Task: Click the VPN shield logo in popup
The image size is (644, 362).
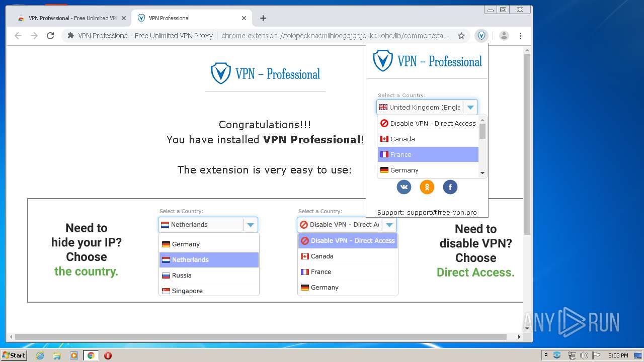Action: [x=382, y=61]
